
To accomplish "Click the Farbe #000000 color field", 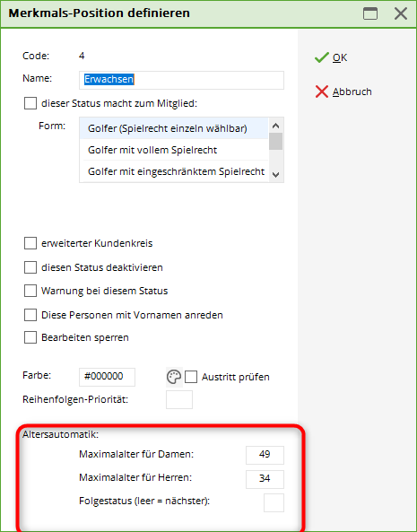I will coord(107,377).
